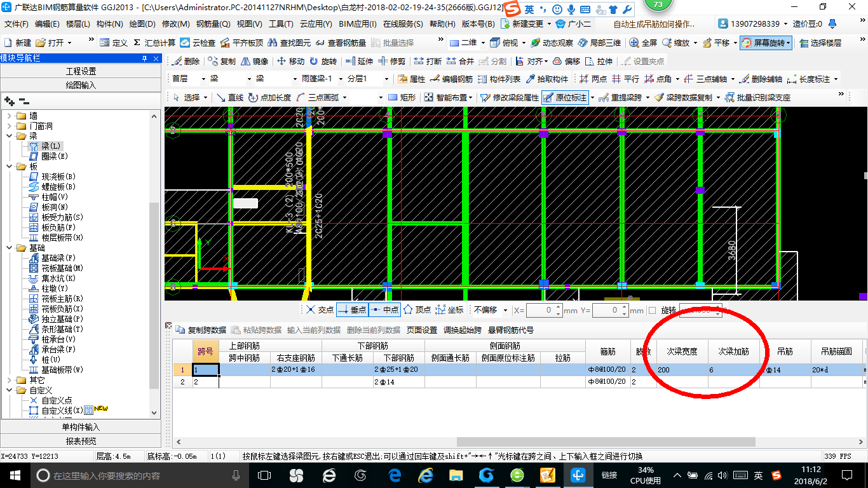This screenshot has width=868, height=488.
Task: Click the 修剪 trim tool
Action: point(392,62)
